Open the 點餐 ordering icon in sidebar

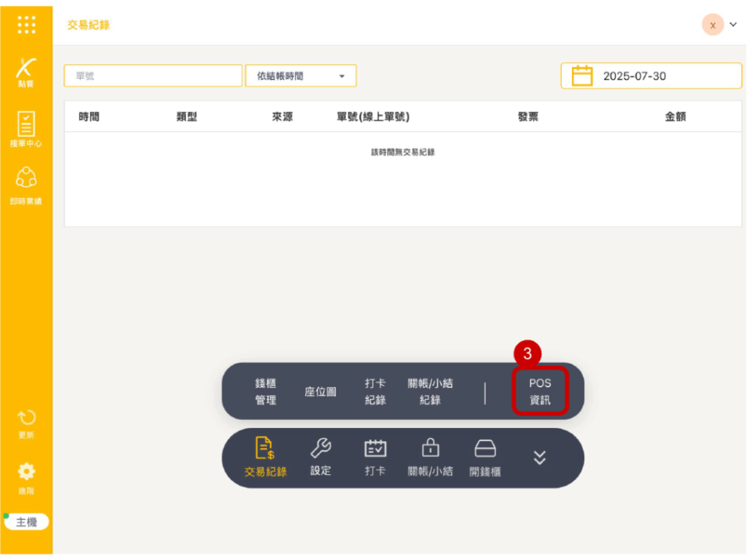[x=26, y=71]
